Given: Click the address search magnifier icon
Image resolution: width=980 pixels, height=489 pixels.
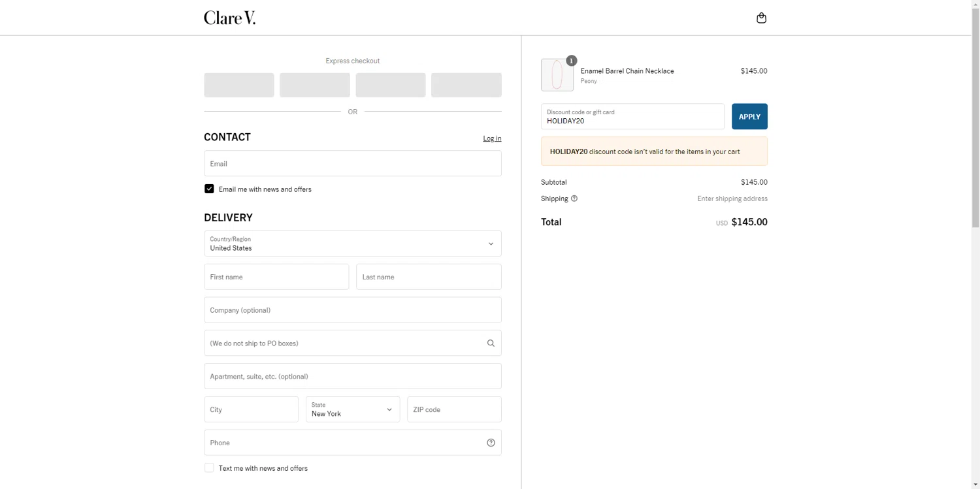Looking at the screenshot, I should [x=491, y=343].
